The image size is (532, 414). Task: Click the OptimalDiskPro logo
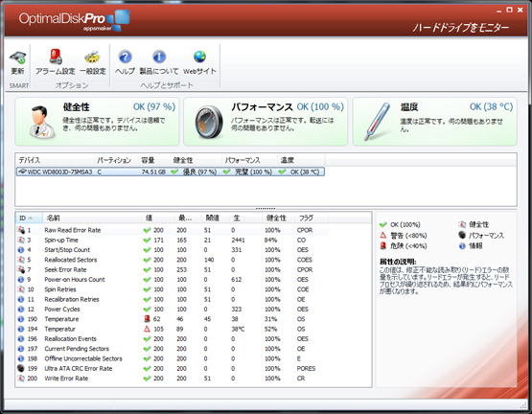tap(74, 20)
